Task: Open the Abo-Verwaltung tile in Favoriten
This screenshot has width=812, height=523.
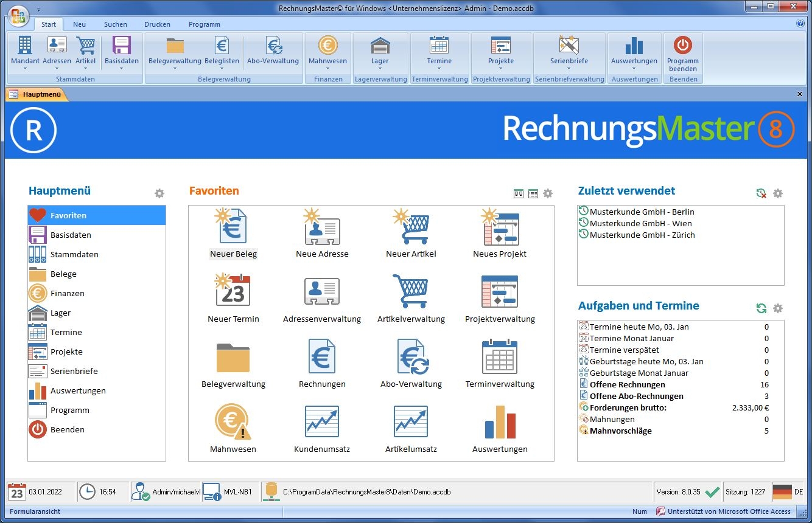Action: pos(411,364)
